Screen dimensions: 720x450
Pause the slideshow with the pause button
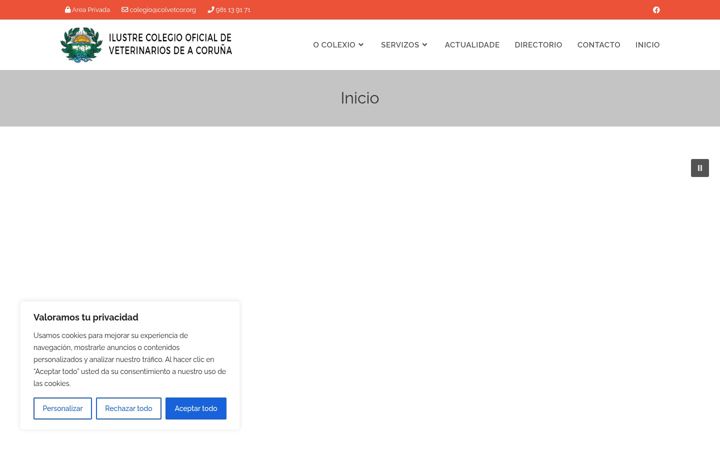pos(699,168)
